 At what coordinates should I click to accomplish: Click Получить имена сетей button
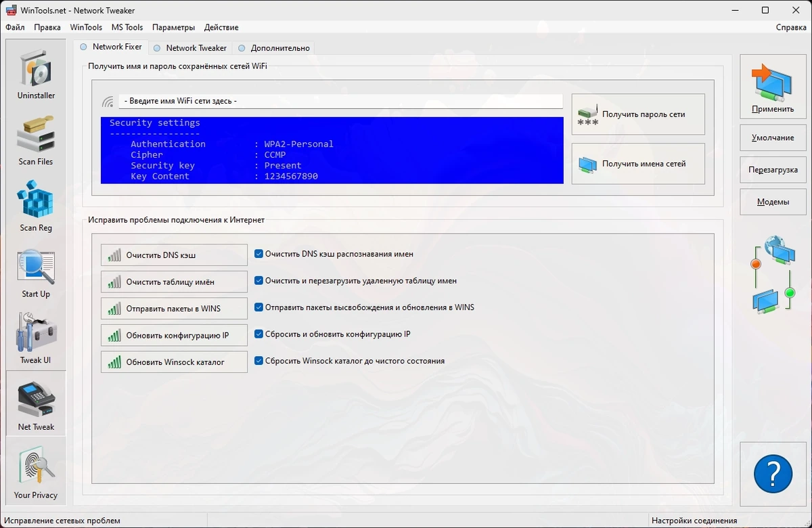tap(638, 164)
